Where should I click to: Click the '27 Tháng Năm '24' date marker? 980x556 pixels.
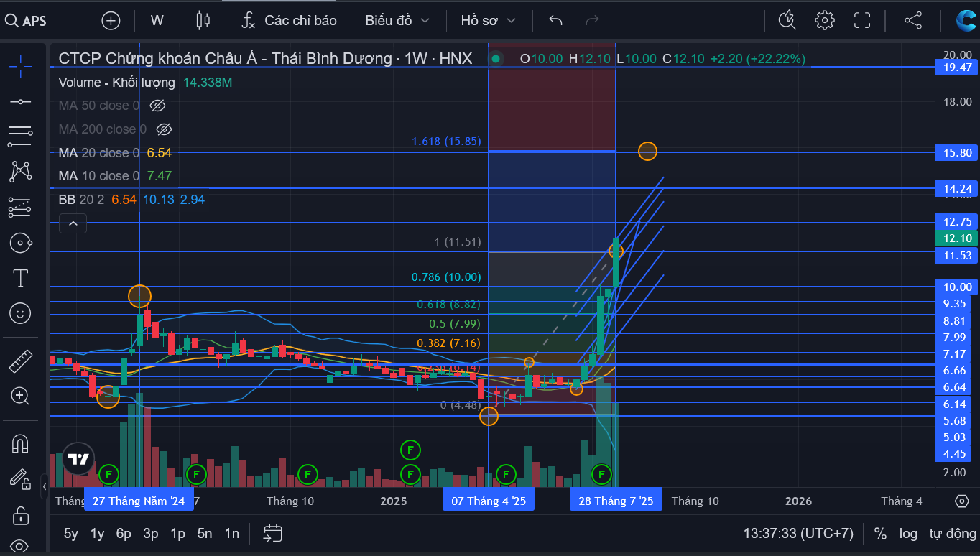(x=139, y=501)
